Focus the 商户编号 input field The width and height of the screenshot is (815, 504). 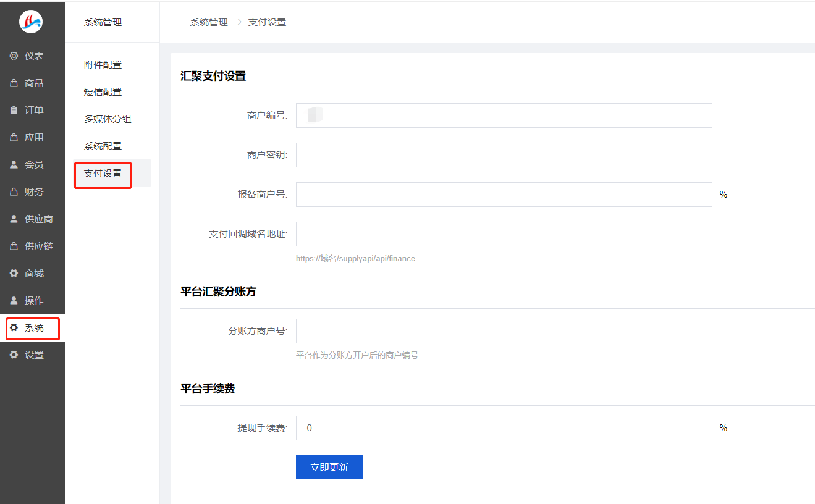pyautogui.click(x=504, y=115)
